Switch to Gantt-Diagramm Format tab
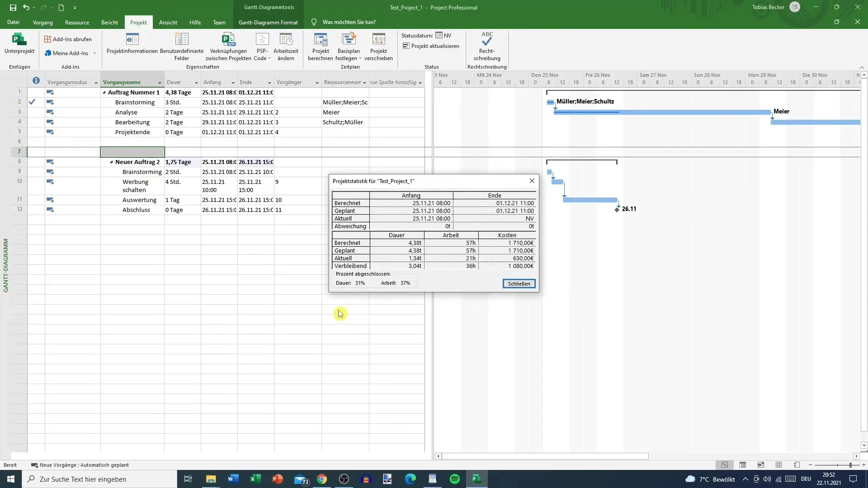Viewport: 868px width, 488px height. (268, 22)
